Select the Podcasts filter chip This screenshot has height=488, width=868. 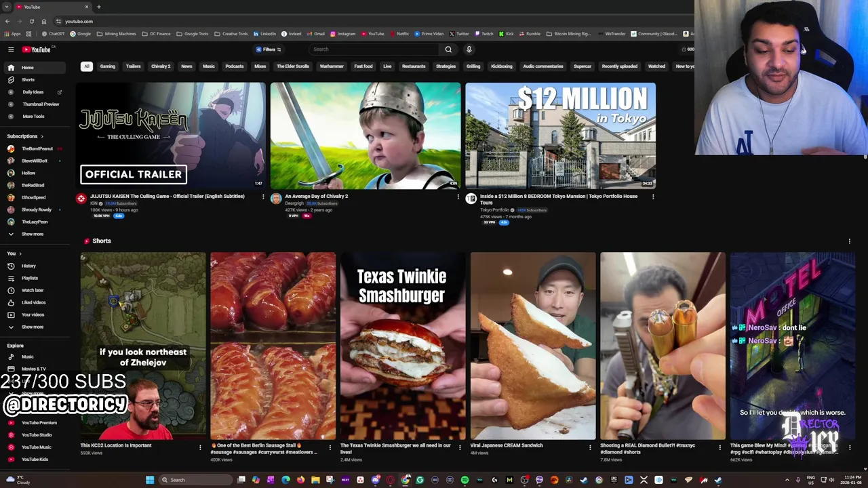tap(234, 66)
